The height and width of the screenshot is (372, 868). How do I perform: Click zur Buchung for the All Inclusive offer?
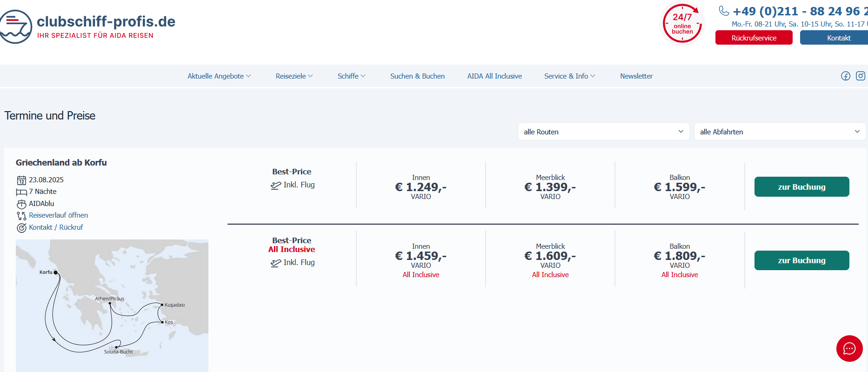tap(801, 260)
